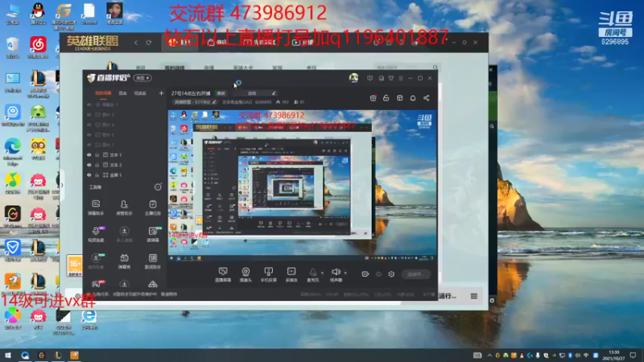The image size is (644, 362).
Task: Open user avatar in 直播伴侣 title bar
Action: (x=353, y=78)
